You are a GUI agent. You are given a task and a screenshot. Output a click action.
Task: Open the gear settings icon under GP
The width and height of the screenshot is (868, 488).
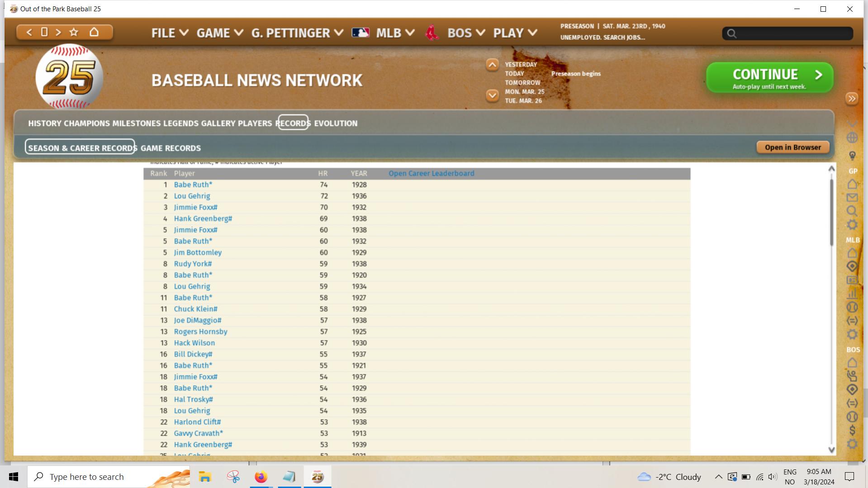coord(852,225)
